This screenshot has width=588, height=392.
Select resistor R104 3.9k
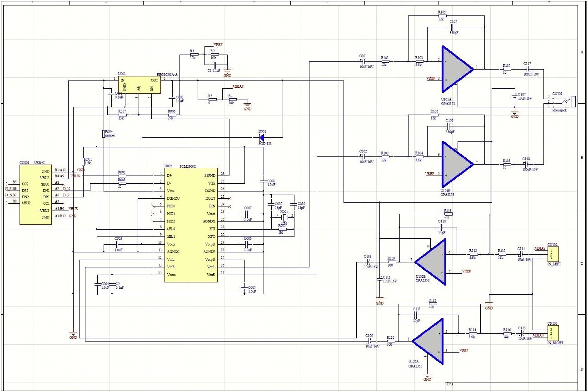[419, 156]
